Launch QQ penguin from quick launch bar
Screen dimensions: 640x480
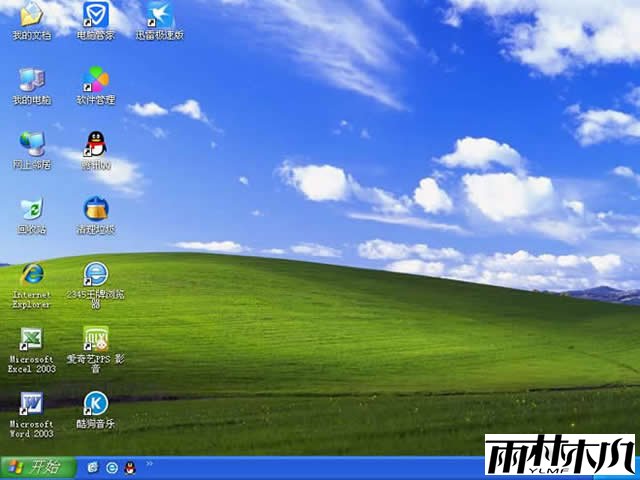pyautogui.click(x=130, y=468)
